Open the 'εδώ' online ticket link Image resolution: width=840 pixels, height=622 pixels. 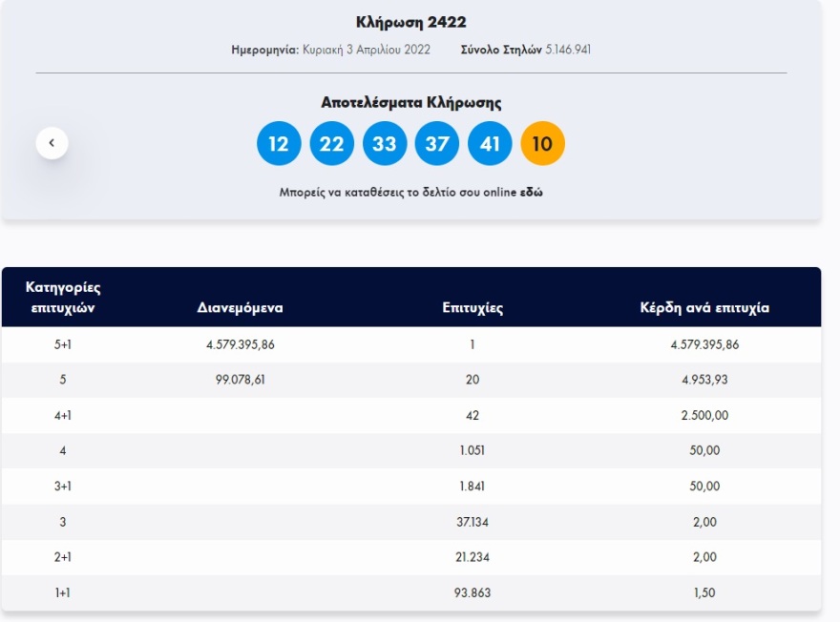[x=532, y=193]
